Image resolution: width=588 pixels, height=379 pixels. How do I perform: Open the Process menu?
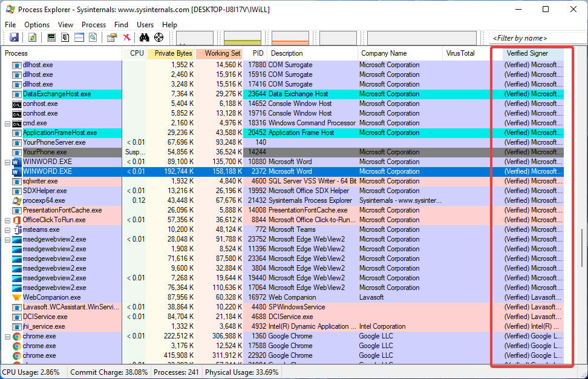click(x=94, y=25)
